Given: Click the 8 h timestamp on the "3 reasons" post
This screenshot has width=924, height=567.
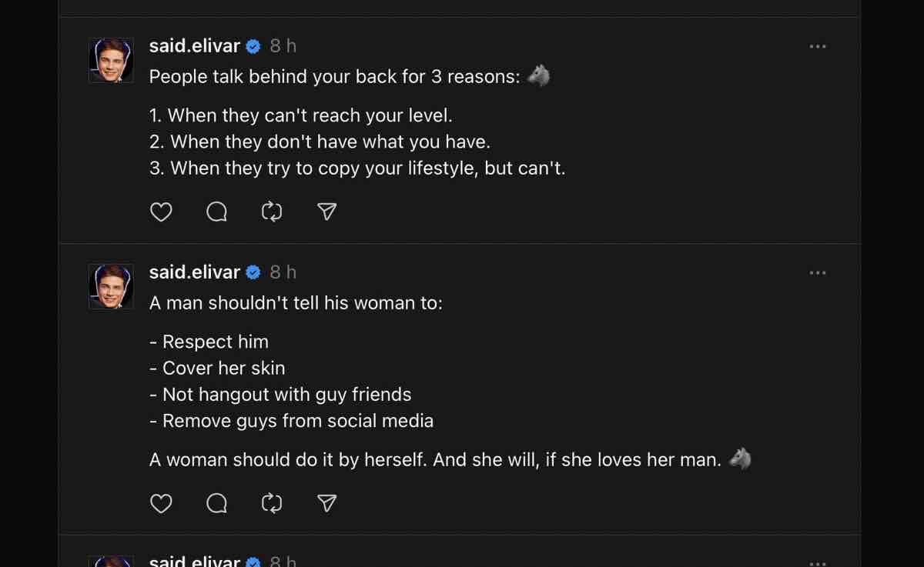Looking at the screenshot, I should coord(283,46).
